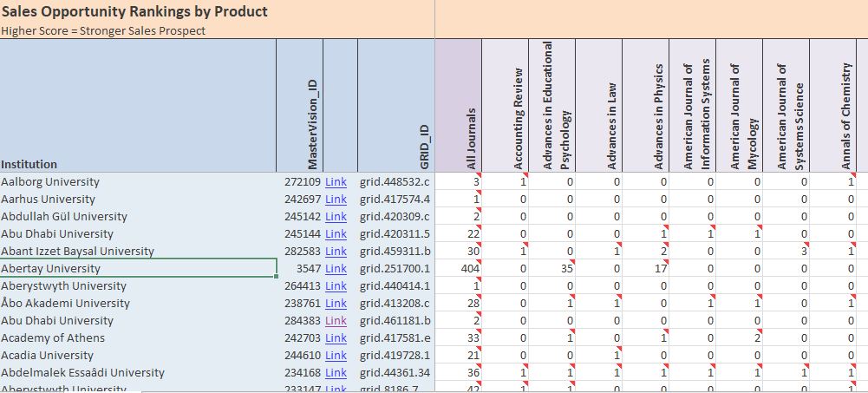Open Åbo Akademi University's Link
Image resolution: width=868 pixels, height=393 pixels.
(x=336, y=304)
